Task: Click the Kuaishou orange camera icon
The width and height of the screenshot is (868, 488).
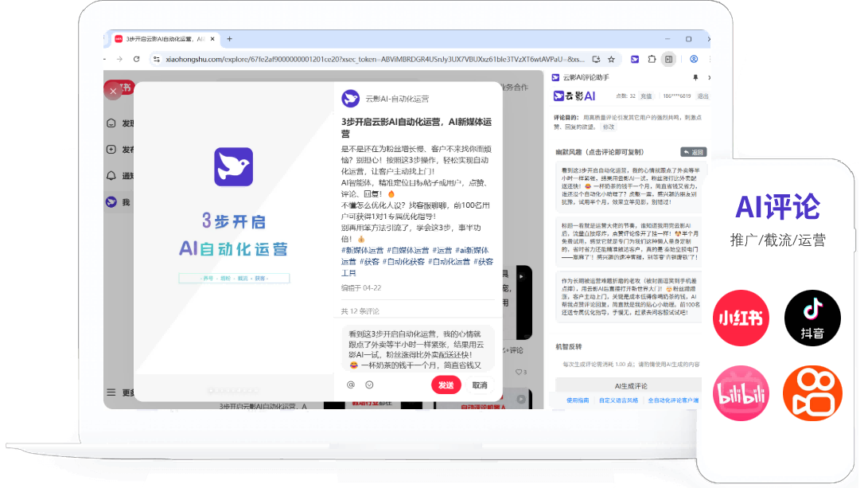Action: [812, 393]
